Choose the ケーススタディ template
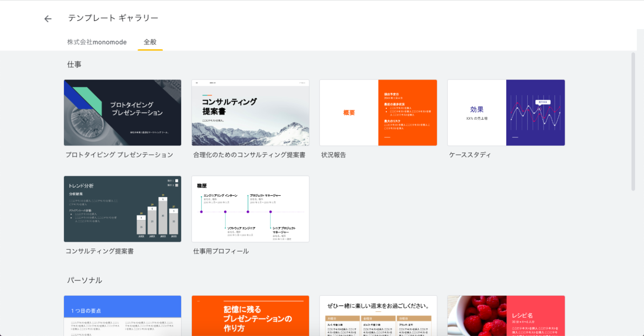 pos(506,113)
